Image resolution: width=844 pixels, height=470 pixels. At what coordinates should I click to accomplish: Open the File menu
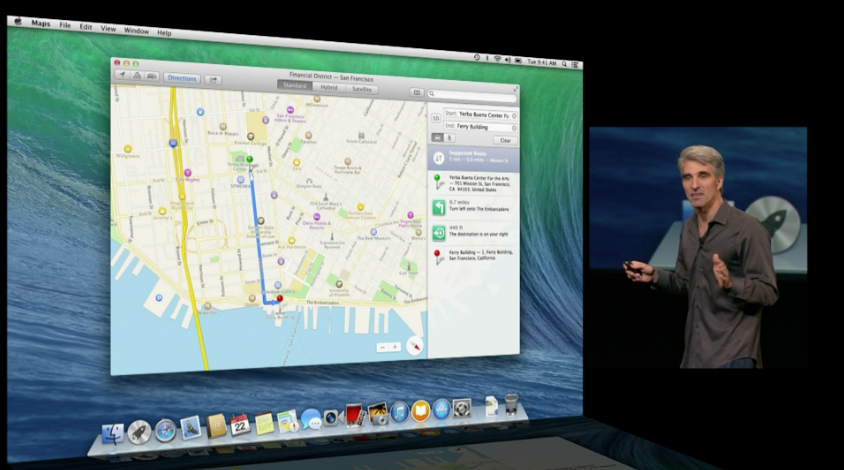(x=65, y=25)
